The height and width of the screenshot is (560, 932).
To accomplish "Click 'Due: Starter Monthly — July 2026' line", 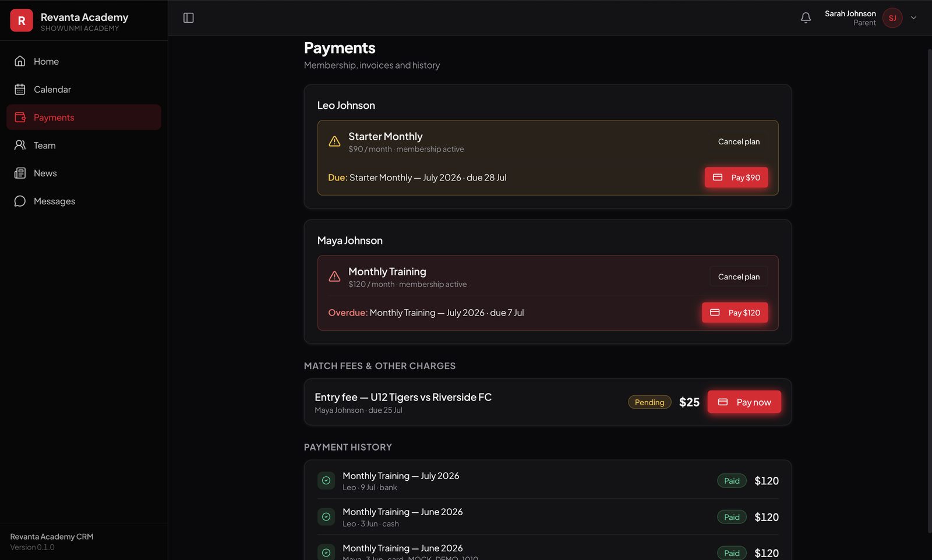I will pyautogui.click(x=417, y=178).
